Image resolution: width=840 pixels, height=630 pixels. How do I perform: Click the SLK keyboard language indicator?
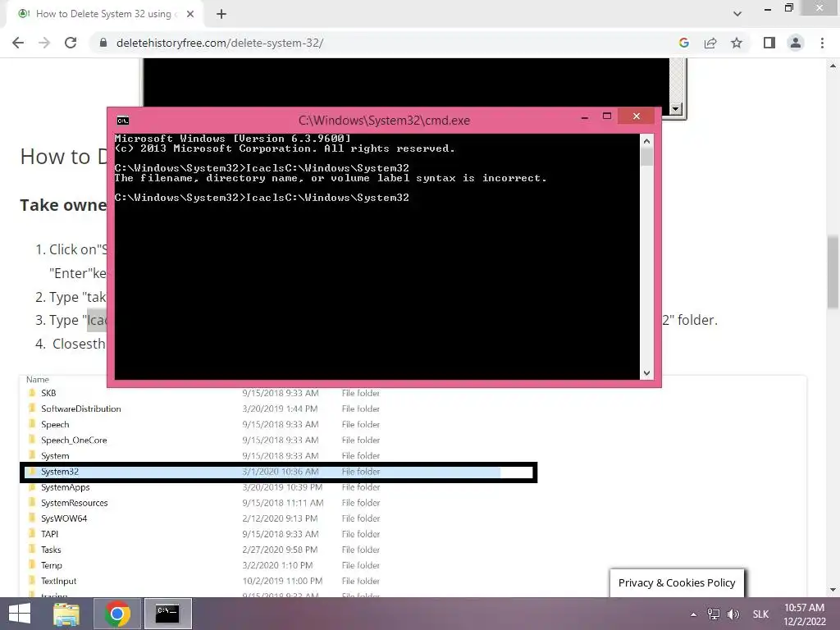click(760, 614)
